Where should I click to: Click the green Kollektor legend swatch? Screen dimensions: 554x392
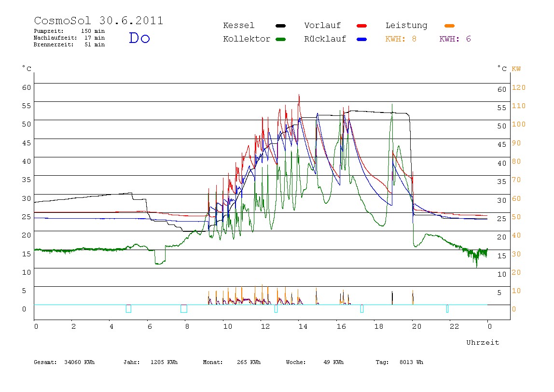(x=280, y=39)
